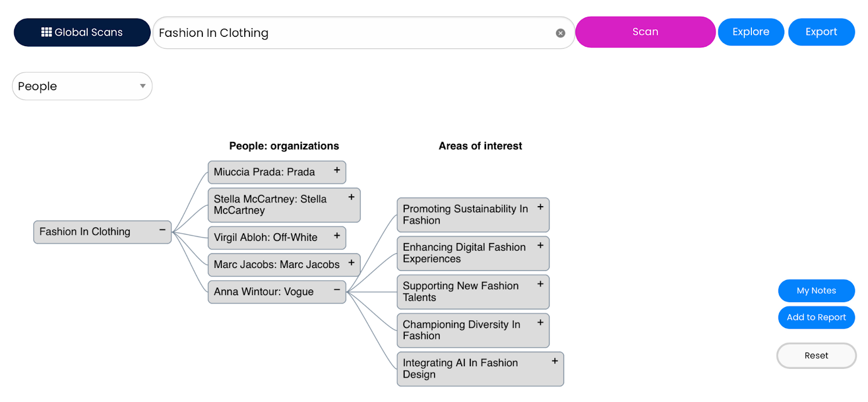Expand Integrating AI In Fashion Design
Image resolution: width=868 pixels, height=402 pixels.
click(555, 361)
